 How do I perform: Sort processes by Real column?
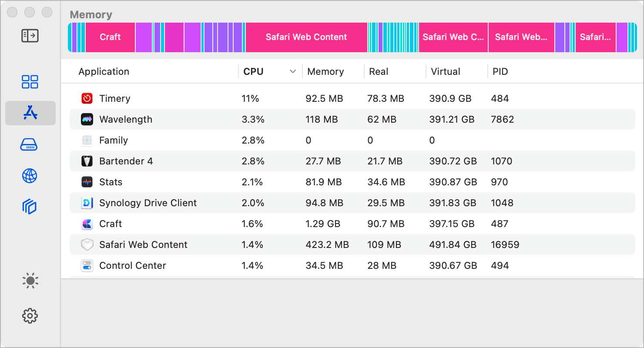point(378,71)
